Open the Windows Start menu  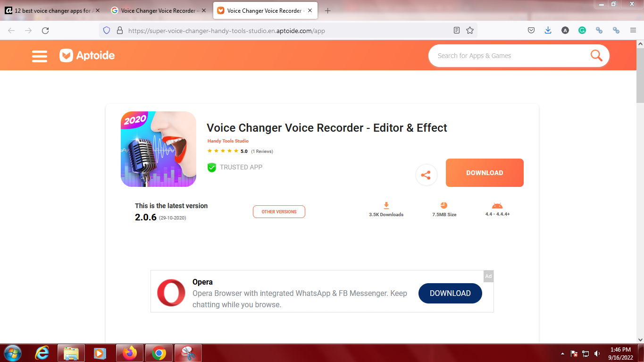12,353
